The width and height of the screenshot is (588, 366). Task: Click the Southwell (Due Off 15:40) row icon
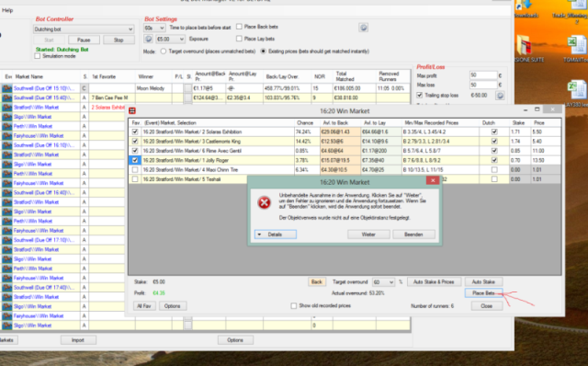[6, 98]
